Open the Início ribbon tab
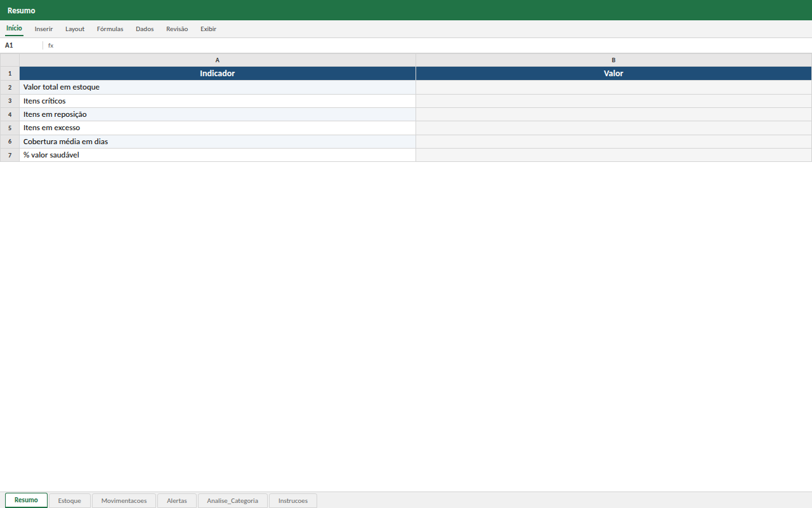The width and height of the screenshot is (812, 508). (14, 29)
